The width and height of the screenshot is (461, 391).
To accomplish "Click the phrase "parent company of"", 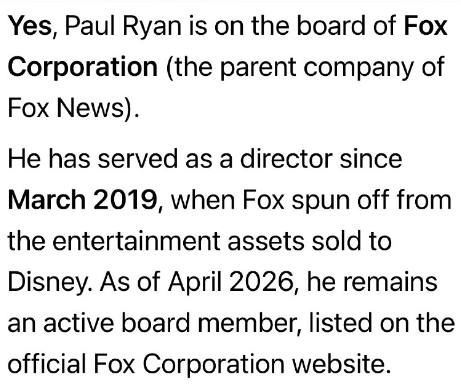I will point(332,67).
